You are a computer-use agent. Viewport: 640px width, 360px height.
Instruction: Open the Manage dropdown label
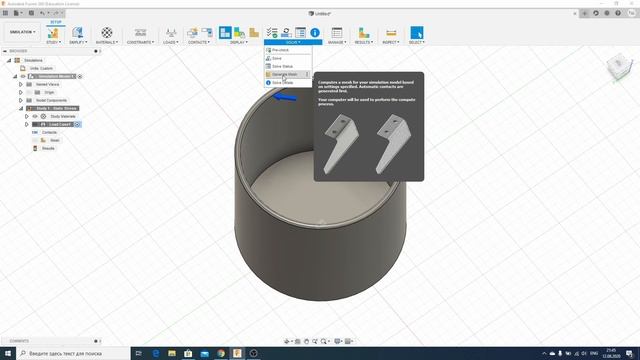337,42
